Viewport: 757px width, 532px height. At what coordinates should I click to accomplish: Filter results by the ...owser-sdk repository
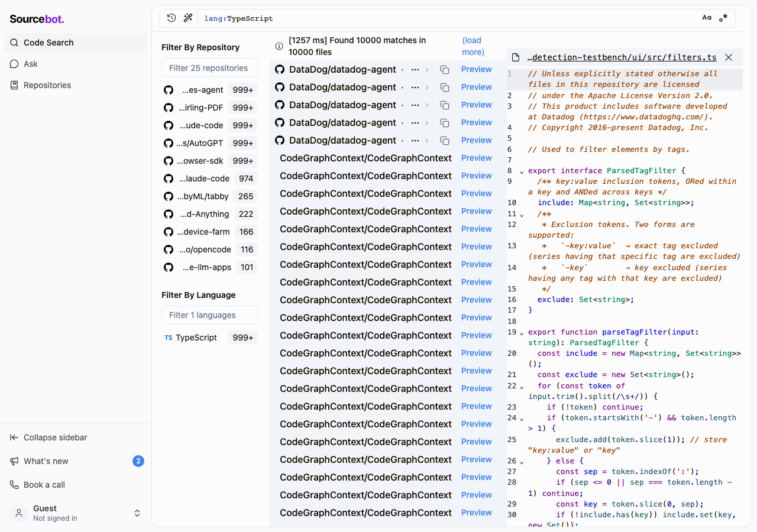[x=209, y=161]
